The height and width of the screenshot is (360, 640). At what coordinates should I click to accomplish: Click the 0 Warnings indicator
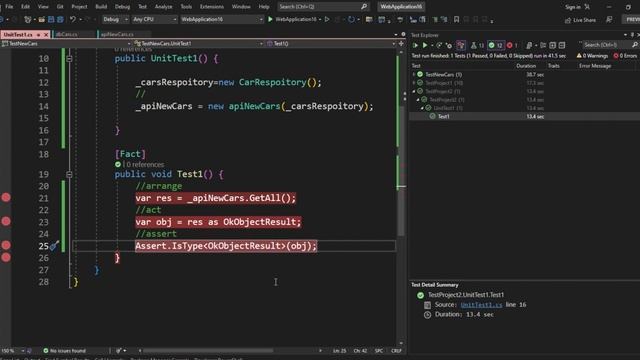592,56
